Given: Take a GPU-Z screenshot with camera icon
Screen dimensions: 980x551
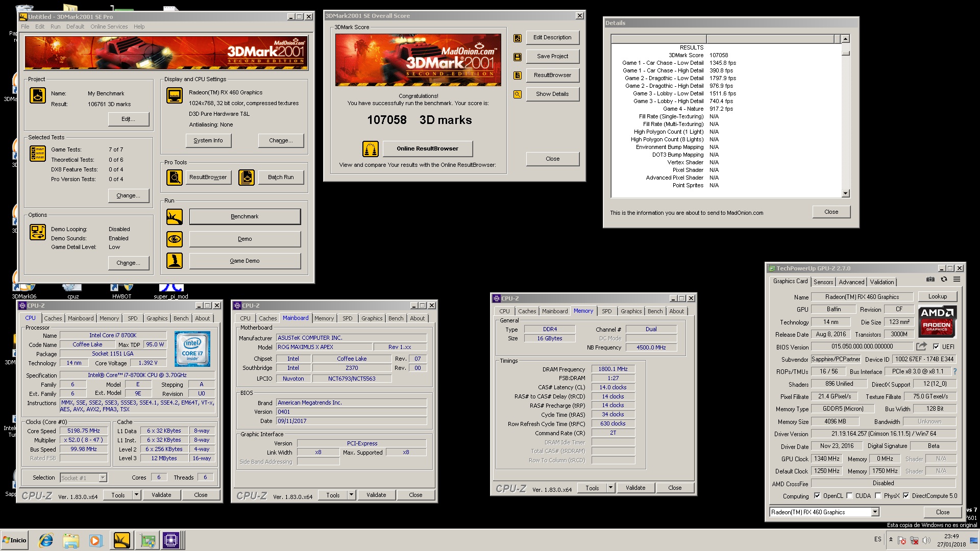Looking at the screenshot, I should (930, 280).
